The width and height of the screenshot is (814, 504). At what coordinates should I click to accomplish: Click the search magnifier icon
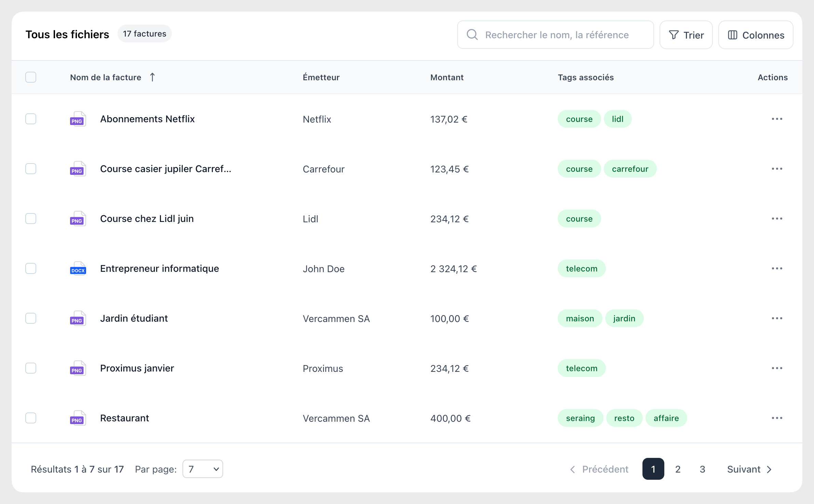coord(472,34)
